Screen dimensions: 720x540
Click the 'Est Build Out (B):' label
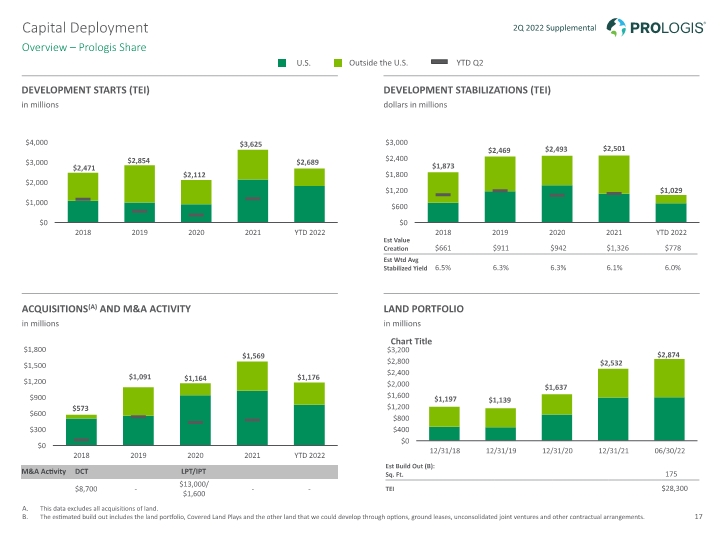point(410,466)
